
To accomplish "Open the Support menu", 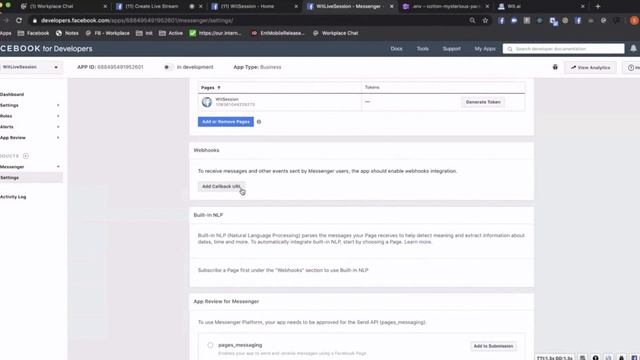I will [451, 49].
